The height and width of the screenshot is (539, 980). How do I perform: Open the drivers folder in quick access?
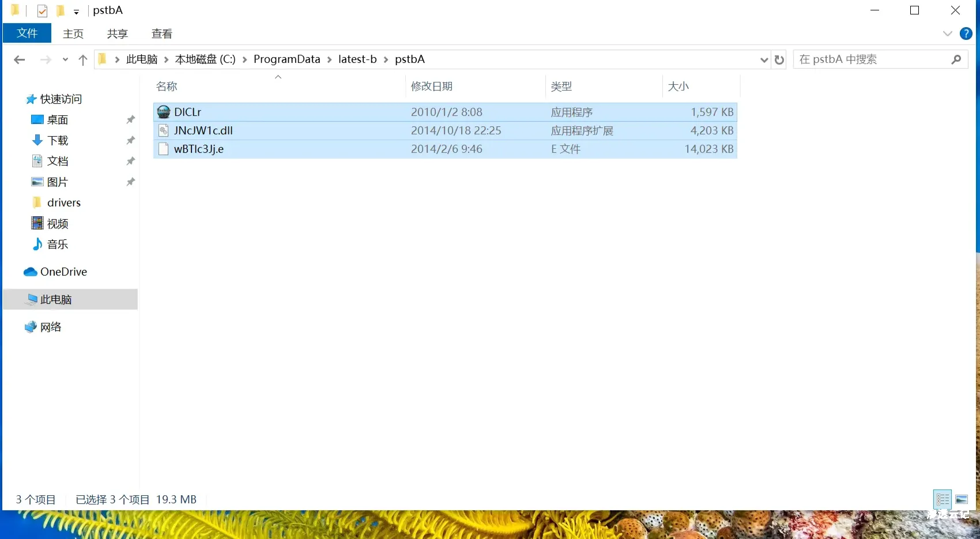pyautogui.click(x=63, y=202)
